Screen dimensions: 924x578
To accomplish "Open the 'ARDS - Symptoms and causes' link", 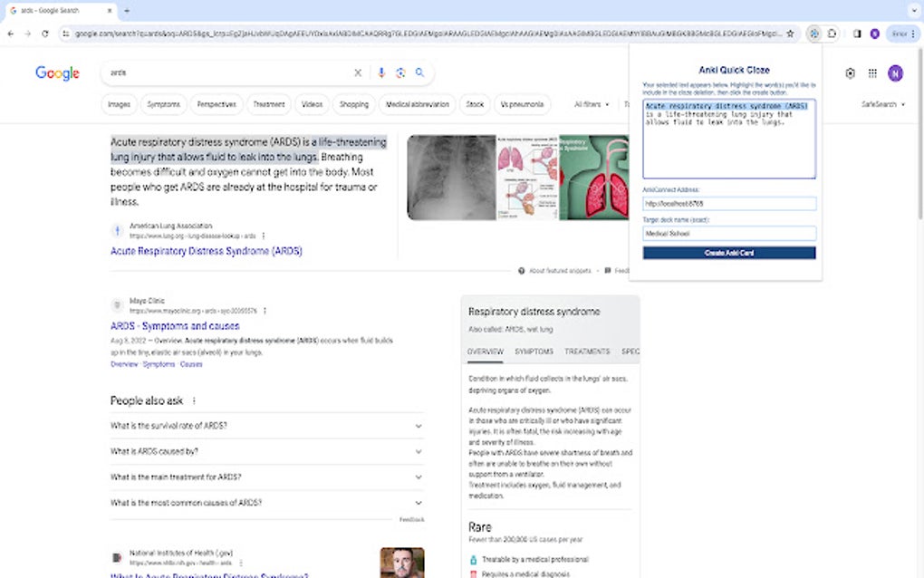I will tap(175, 326).
